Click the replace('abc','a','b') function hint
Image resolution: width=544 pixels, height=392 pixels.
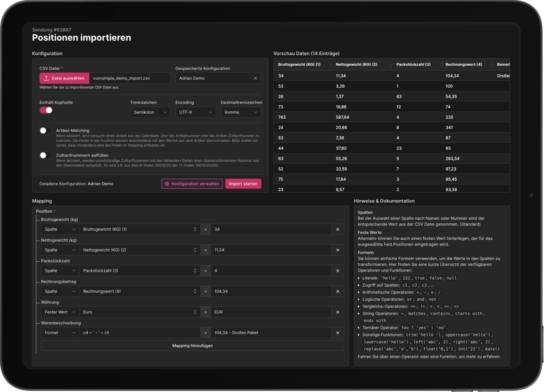tap(391, 349)
